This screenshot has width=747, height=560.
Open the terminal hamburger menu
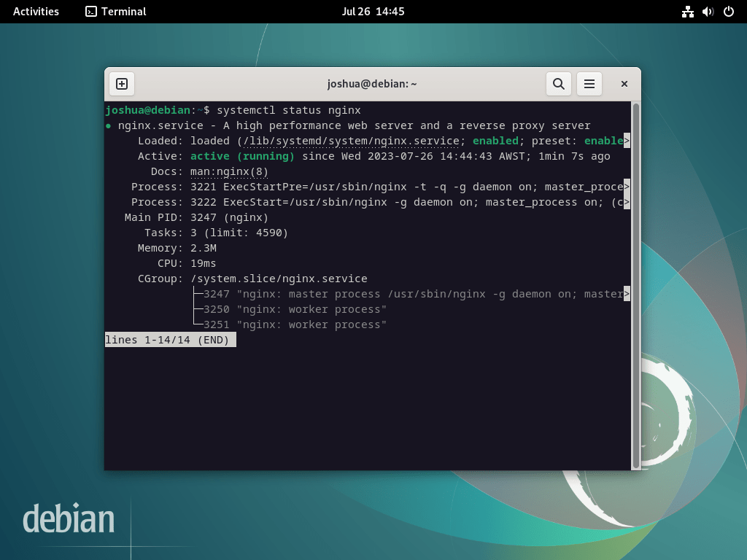pos(589,83)
